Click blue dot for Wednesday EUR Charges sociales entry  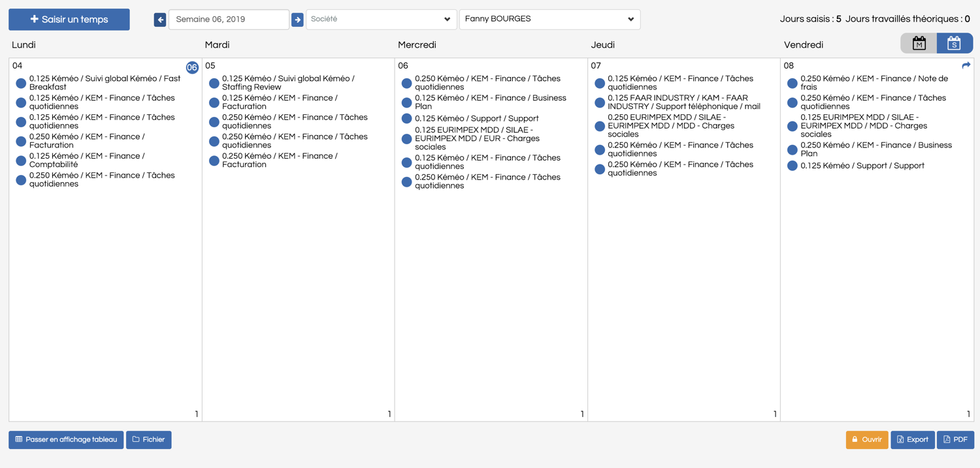click(x=406, y=138)
